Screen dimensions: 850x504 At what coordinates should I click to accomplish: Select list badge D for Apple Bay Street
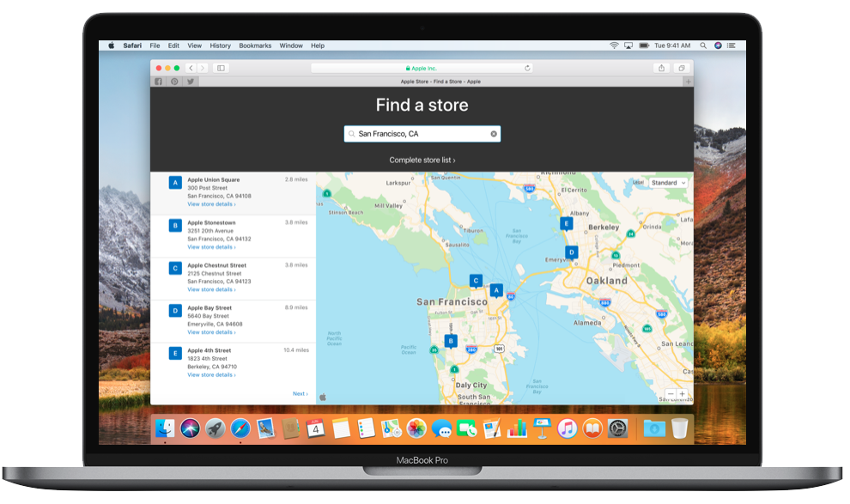175,311
